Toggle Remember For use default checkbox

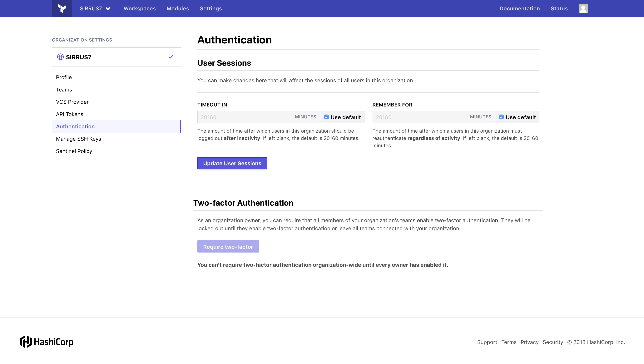coord(501,117)
